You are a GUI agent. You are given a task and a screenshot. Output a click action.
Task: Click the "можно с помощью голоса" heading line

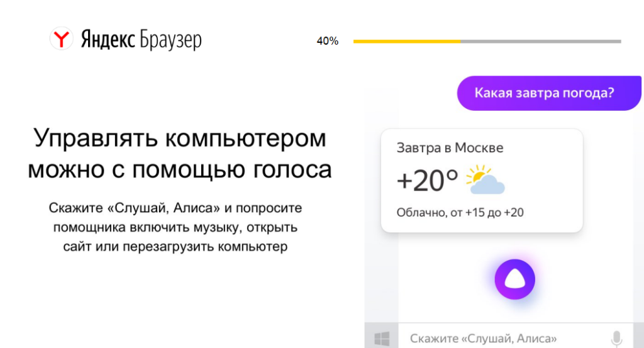click(180, 169)
